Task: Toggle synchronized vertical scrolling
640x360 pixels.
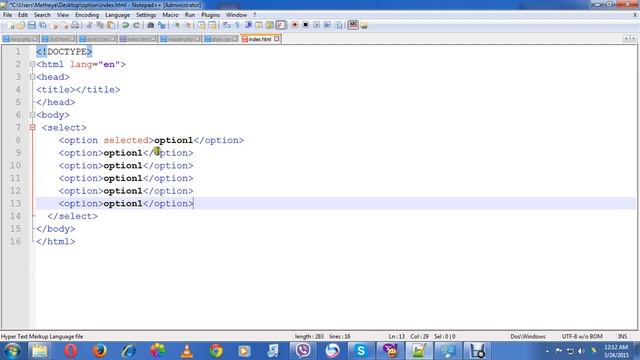Action: click(201, 25)
